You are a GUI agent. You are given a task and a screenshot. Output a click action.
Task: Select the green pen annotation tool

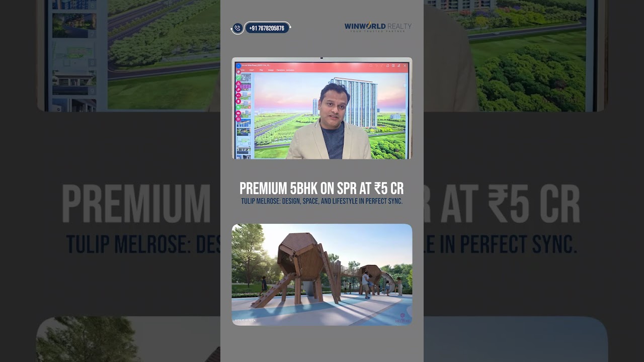[238, 77]
